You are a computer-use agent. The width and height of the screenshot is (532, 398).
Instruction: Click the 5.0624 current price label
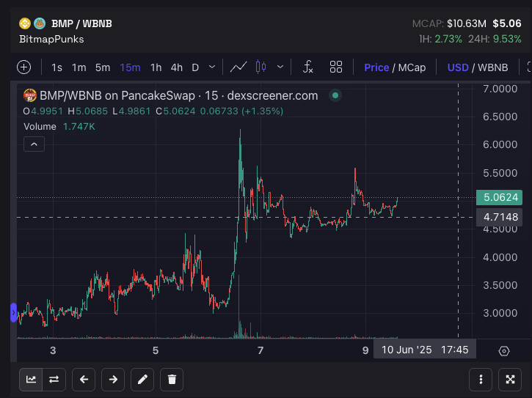click(499, 197)
